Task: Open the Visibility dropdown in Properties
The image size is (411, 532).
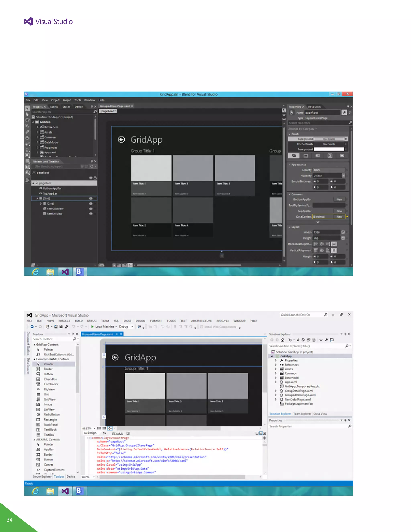Action: pyautogui.click(x=343, y=176)
